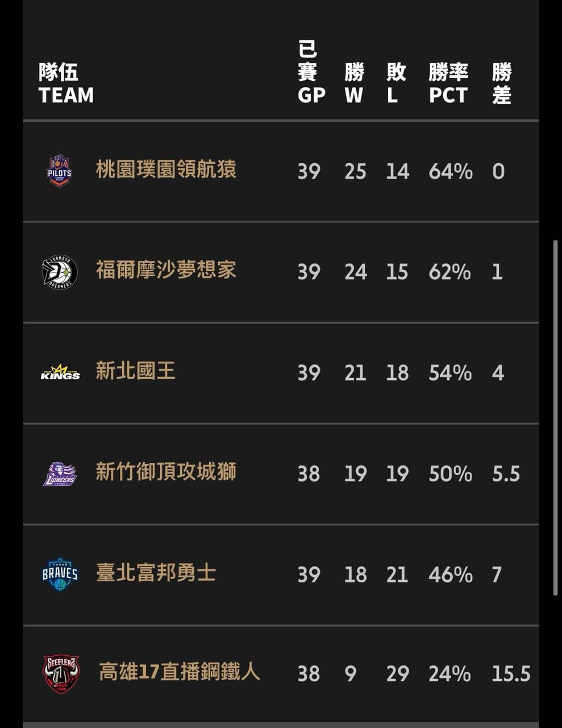
Task: Open the 新竹御頂攻城獅 team page
Action: (166, 472)
